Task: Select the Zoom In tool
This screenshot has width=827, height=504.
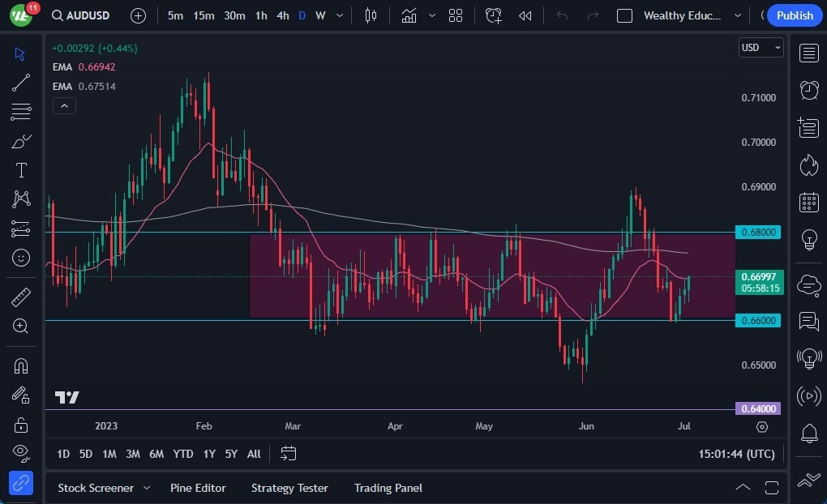Action: (21, 327)
